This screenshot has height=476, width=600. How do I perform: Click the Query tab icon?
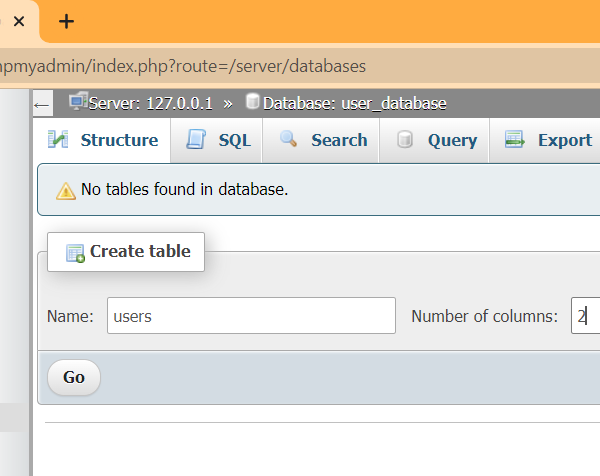405,140
